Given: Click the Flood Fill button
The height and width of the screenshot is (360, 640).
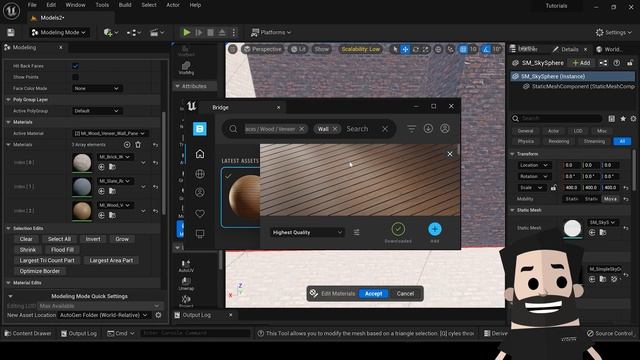Looking at the screenshot, I should (62, 249).
